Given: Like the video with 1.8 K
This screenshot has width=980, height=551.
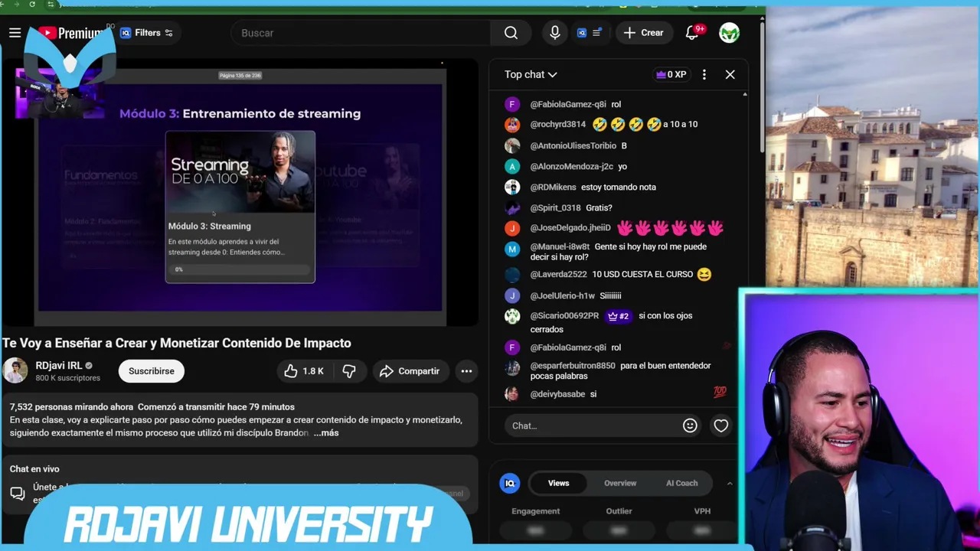Looking at the screenshot, I should [304, 371].
